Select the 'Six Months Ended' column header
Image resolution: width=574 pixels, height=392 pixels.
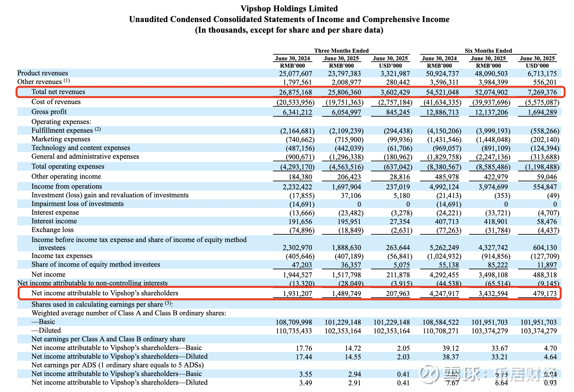point(488,51)
